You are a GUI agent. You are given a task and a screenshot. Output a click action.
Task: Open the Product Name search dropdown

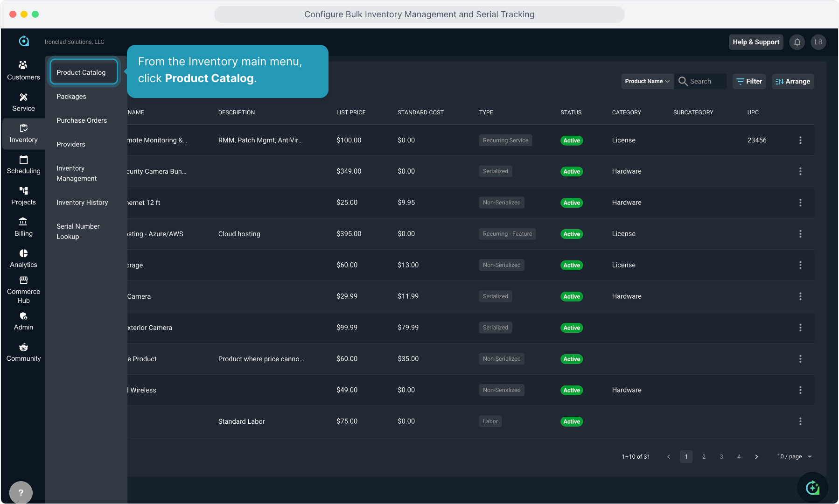click(647, 81)
